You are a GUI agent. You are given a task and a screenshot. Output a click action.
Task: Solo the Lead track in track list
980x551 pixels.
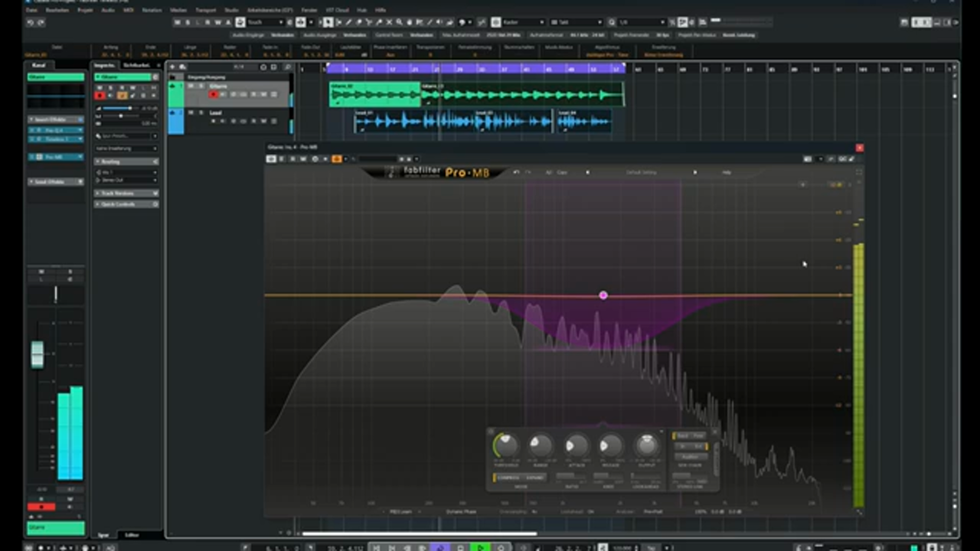(201, 112)
